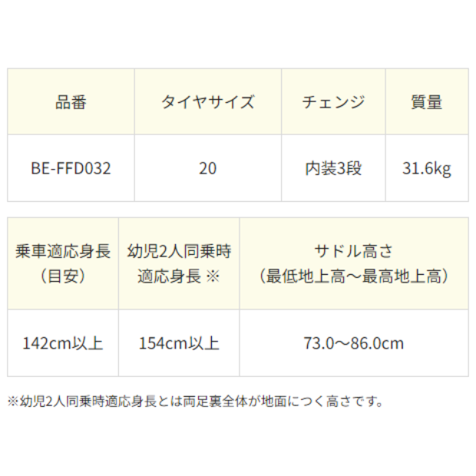Click the サドル高さ header text

pyautogui.click(x=353, y=251)
